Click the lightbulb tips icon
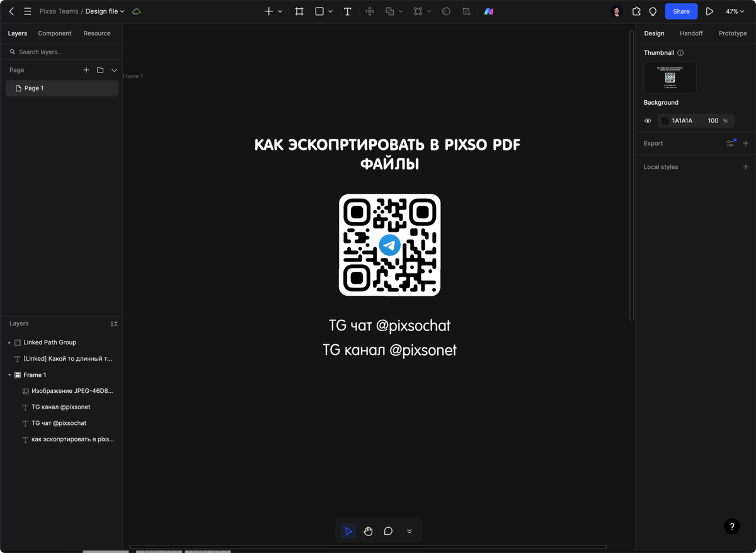 tap(653, 11)
